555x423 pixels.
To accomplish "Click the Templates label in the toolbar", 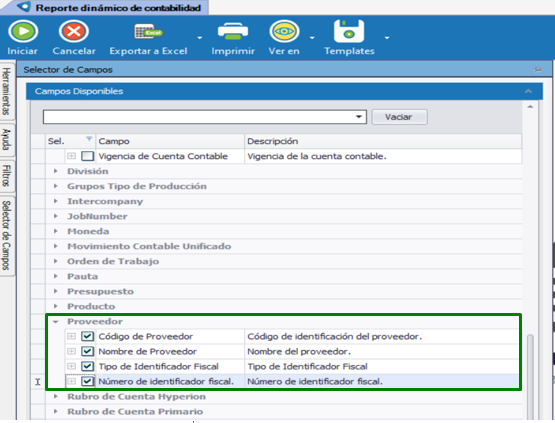I will coord(349,51).
